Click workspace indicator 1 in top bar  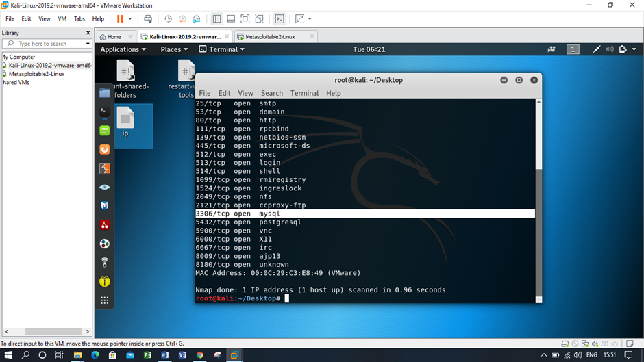tap(573, 49)
